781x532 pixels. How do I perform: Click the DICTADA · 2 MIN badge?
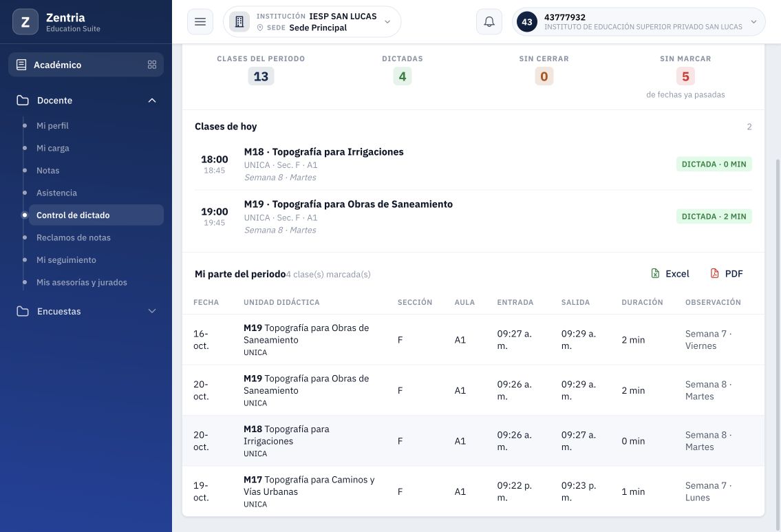click(714, 217)
